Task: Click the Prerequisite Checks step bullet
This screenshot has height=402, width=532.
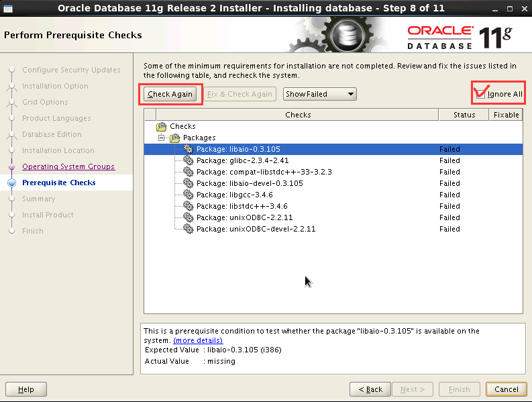Action: [x=12, y=183]
